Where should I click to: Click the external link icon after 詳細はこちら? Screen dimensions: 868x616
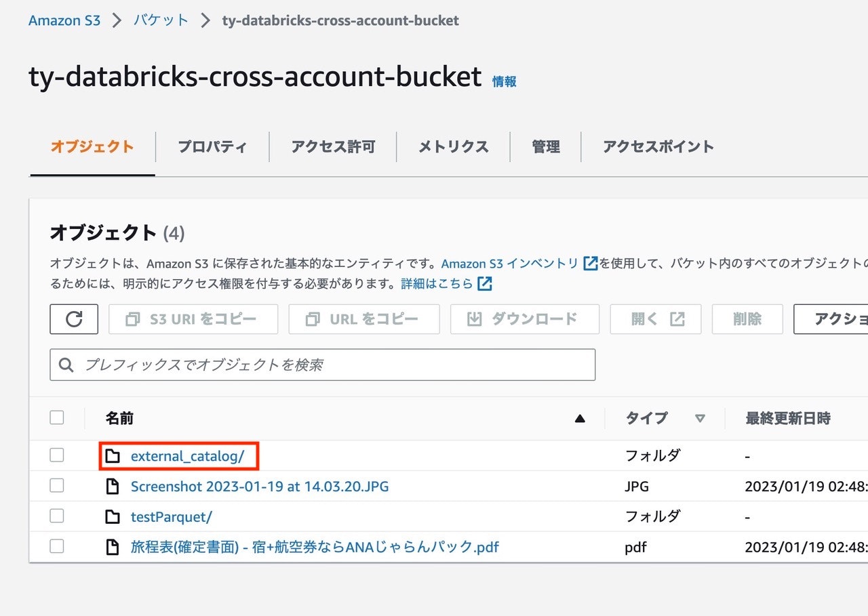click(484, 283)
